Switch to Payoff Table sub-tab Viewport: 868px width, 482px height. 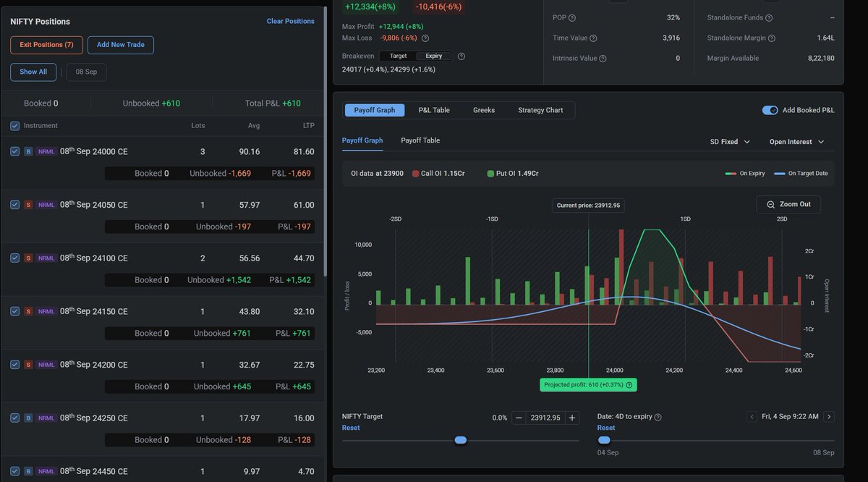[420, 140]
